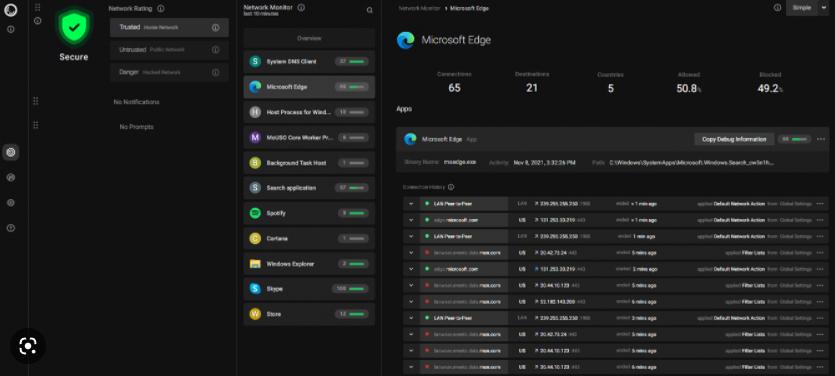Click the green Secure shield icon
The image size is (835, 376).
(73, 27)
